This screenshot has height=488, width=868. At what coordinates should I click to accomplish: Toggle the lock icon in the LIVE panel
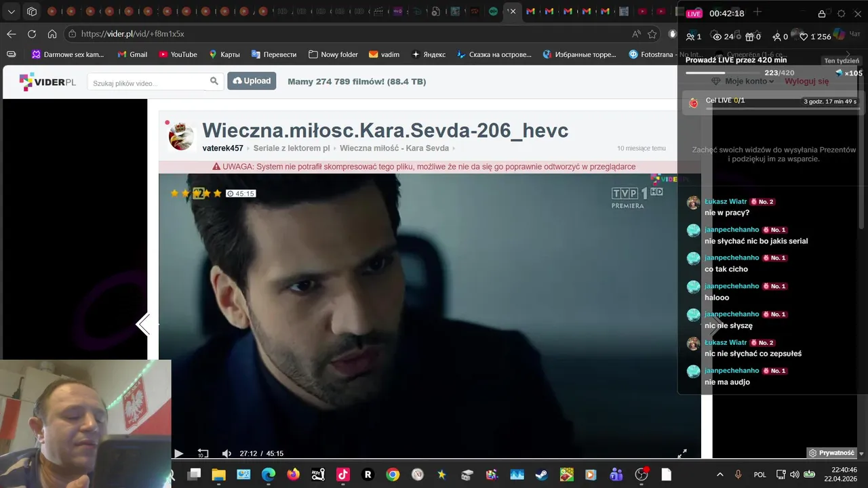pos(822,14)
